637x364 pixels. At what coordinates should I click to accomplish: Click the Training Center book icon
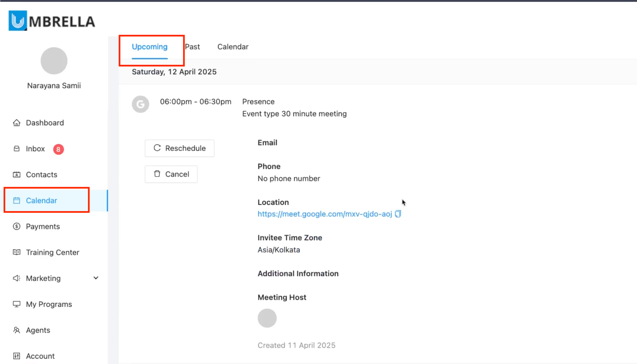(x=17, y=252)
